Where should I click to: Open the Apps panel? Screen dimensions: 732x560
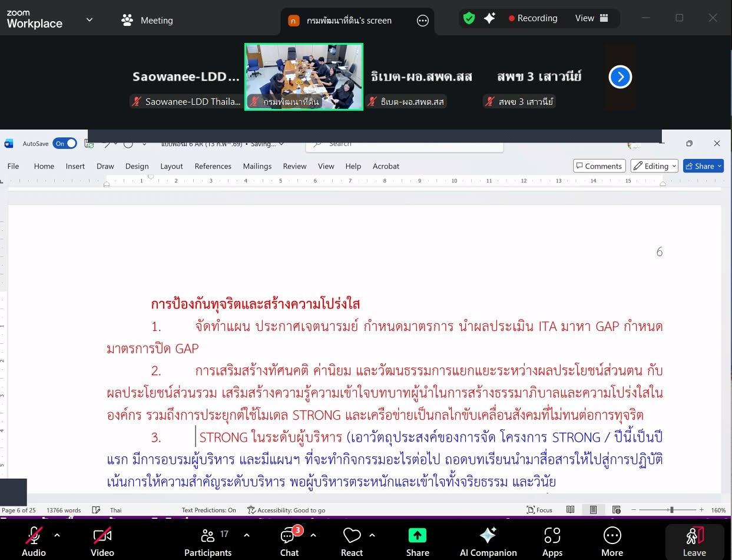point(552,541)
